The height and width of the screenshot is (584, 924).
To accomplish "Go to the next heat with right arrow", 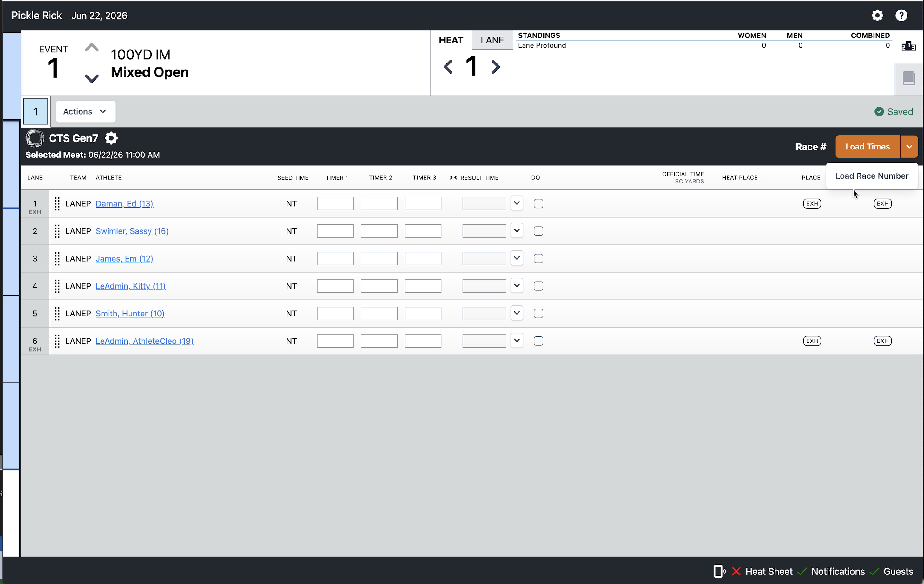I will pos(496,67).
